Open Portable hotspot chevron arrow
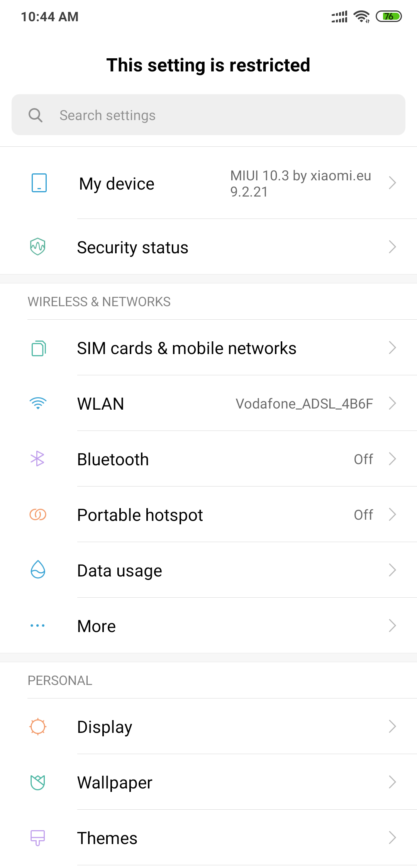 (392, 515)
